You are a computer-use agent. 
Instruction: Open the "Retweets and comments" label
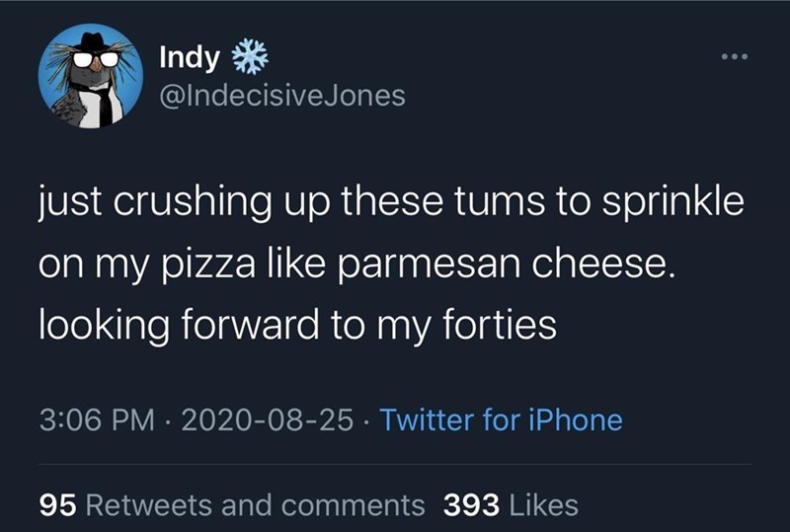pyautogui.click(x=257, y=505)
